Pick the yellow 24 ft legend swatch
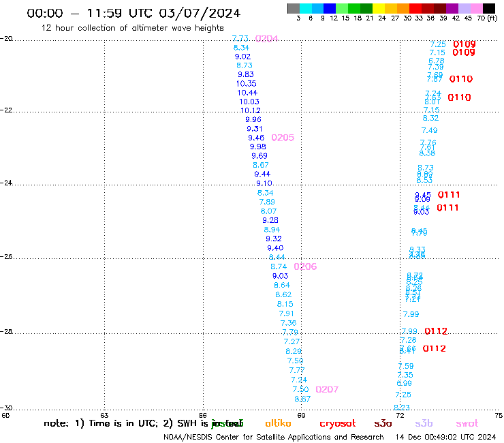Image resolution: width=504 pixels, height=443 pixels. tap(379, 8)
